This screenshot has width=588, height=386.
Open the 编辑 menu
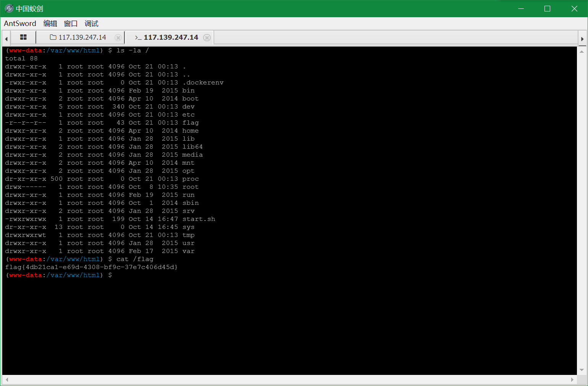point(50,24)
